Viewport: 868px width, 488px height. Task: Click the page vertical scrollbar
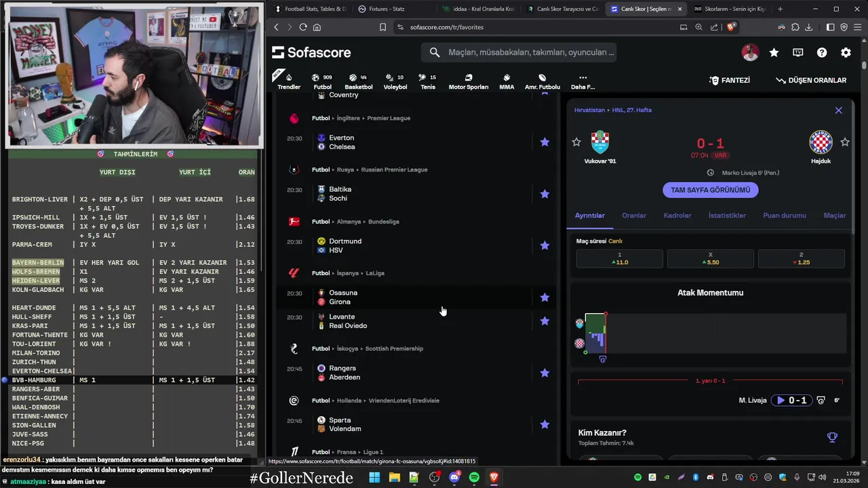pos(864,65)
